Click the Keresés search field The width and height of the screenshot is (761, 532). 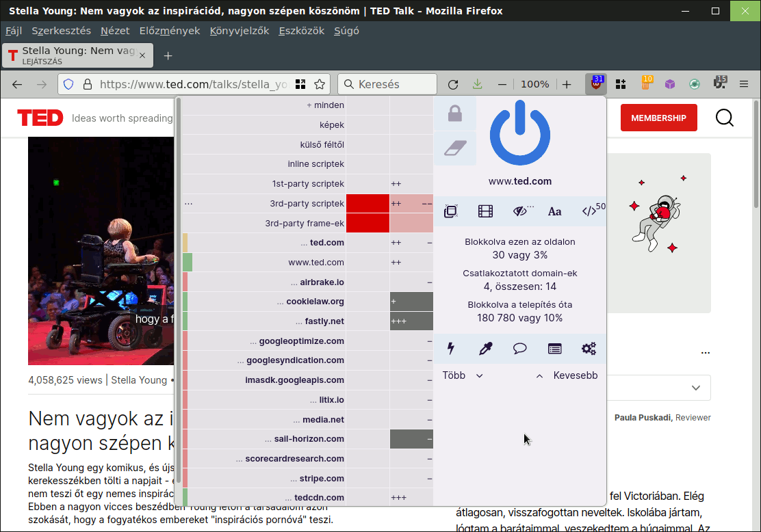(387, 84)
